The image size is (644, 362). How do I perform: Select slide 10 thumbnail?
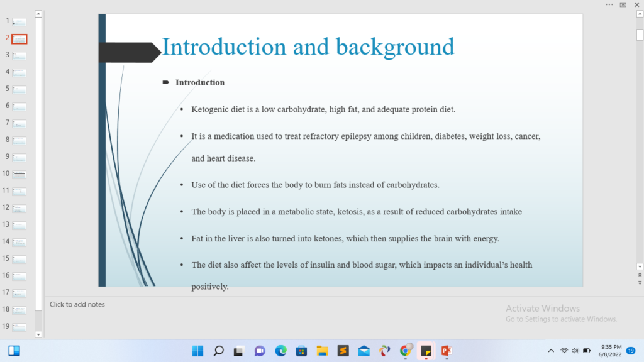(19, 173)
